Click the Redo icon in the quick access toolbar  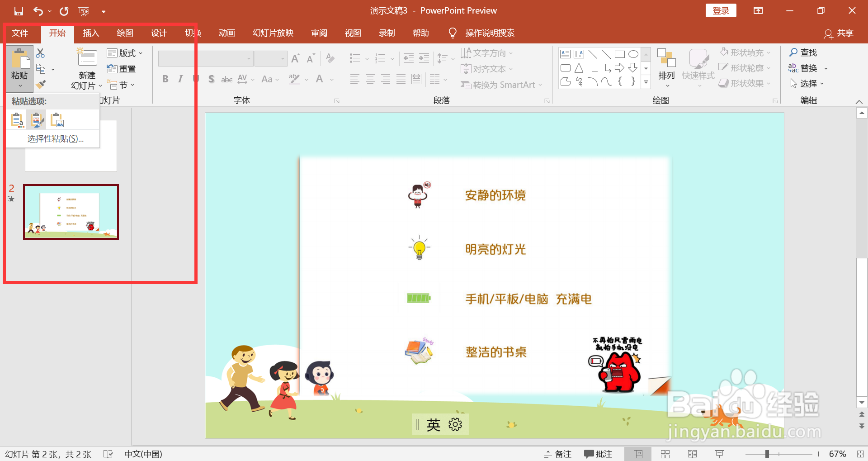(x=64, y=11)
